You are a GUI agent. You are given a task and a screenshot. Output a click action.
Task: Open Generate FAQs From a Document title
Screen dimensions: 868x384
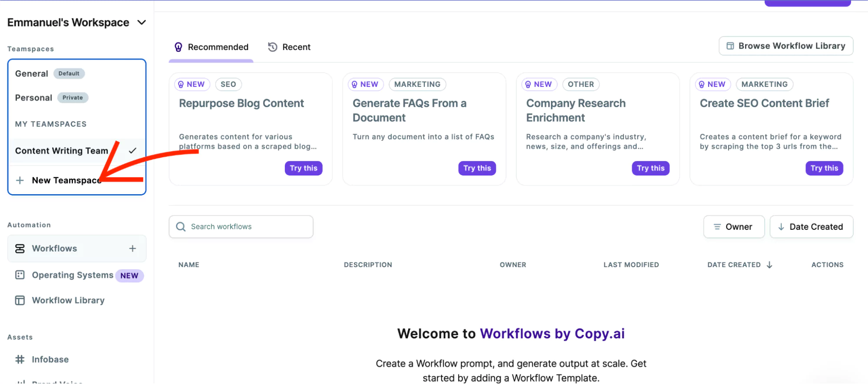pos(409,110)
